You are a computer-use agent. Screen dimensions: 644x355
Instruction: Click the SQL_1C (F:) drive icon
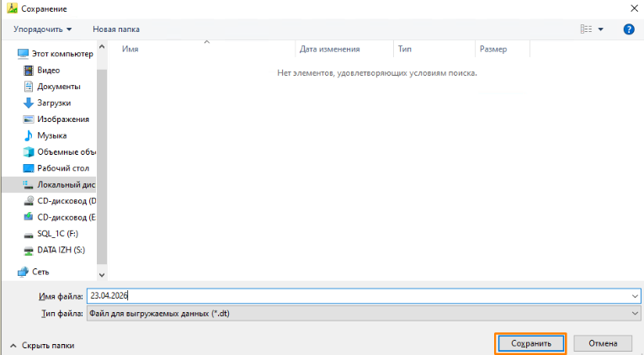pyautogui.click(x=29, y=236)
